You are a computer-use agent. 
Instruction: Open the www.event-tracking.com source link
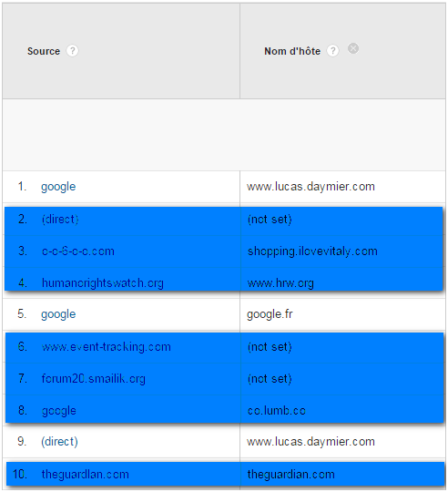[107, 347]
